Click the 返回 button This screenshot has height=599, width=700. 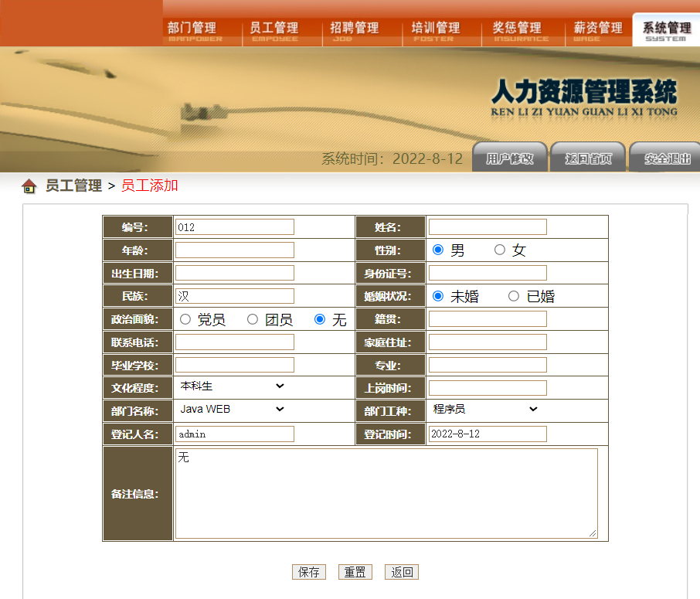click(x=402, y=572)
